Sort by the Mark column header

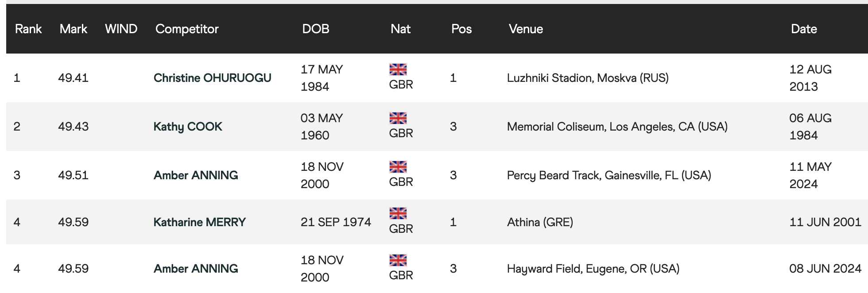click(x=74, y=29)
